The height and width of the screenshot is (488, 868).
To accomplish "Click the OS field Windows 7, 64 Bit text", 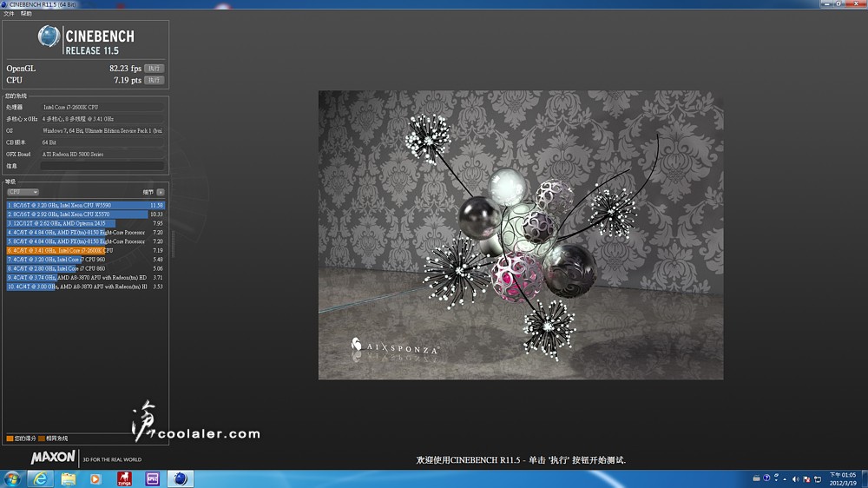I will 102,131.
